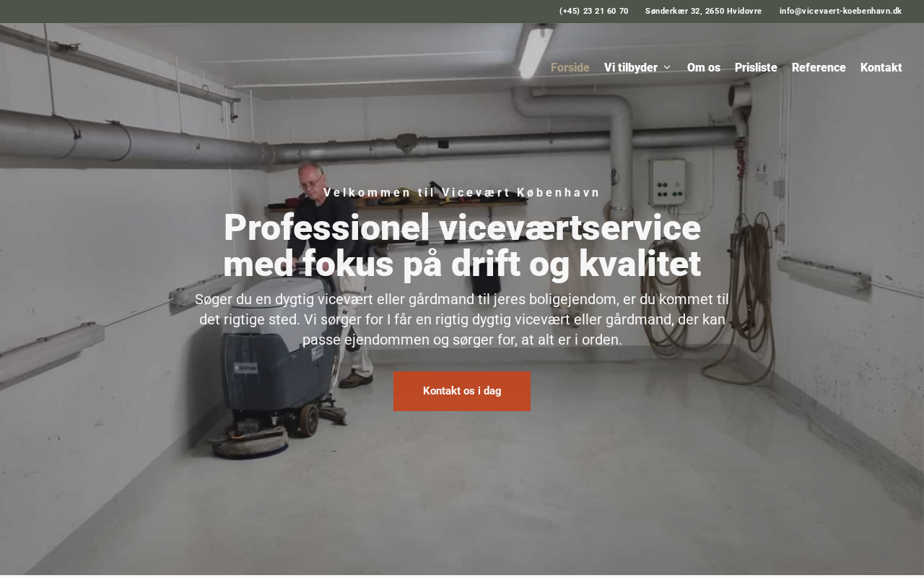Click the info@vicevaert-koebenhavn.dk email link
The width and height of the screenshot is (924, 578).
click(x=840, y=11)
